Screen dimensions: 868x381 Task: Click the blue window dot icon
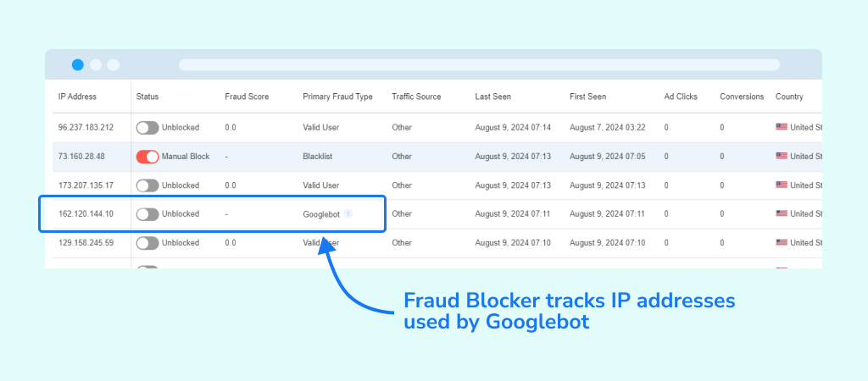click(x=78, y=64)
